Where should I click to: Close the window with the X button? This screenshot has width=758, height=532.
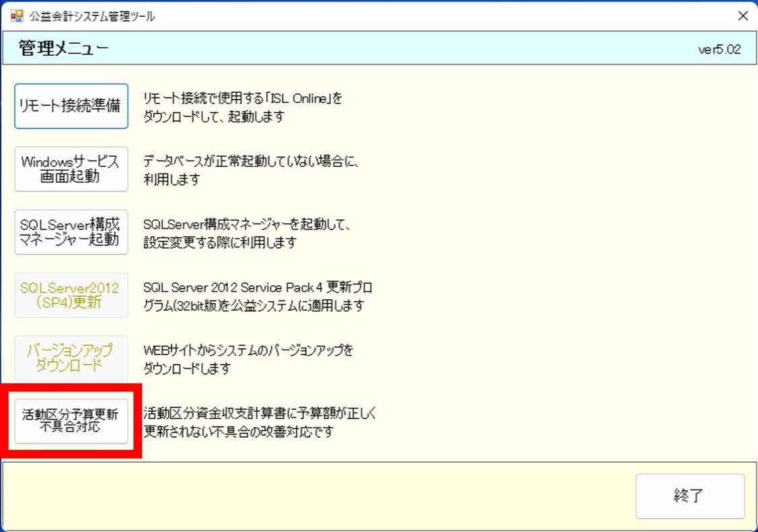click(743, 15)
